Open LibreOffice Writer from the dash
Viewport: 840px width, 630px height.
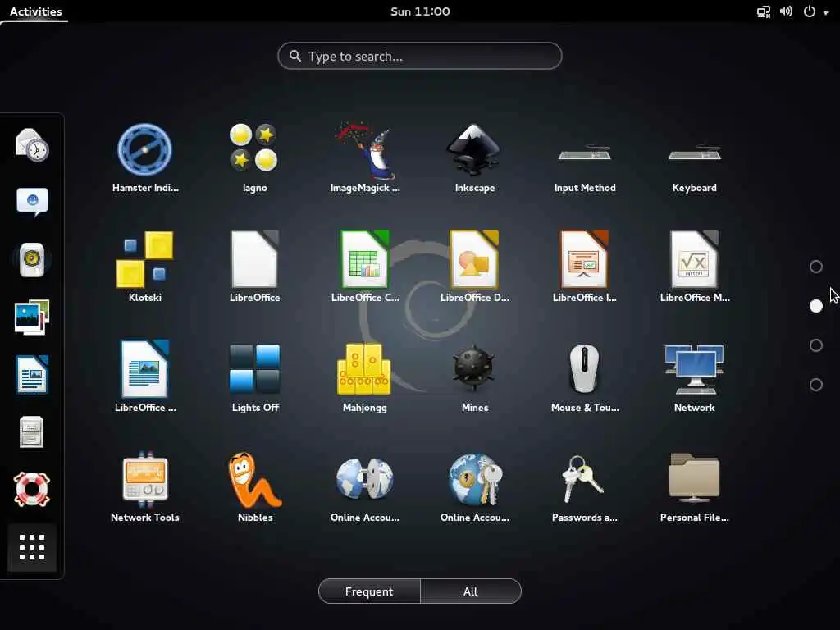click(32, 374)
